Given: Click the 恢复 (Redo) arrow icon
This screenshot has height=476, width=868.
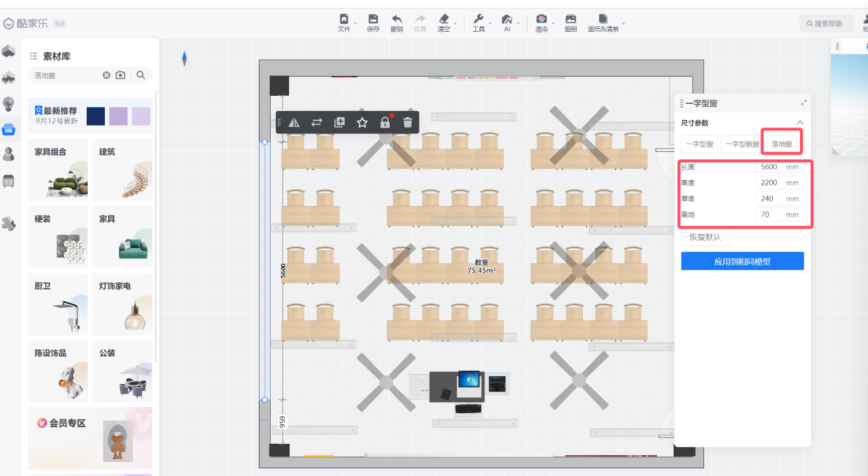Looking at the screenshot, I should [420, 19].
